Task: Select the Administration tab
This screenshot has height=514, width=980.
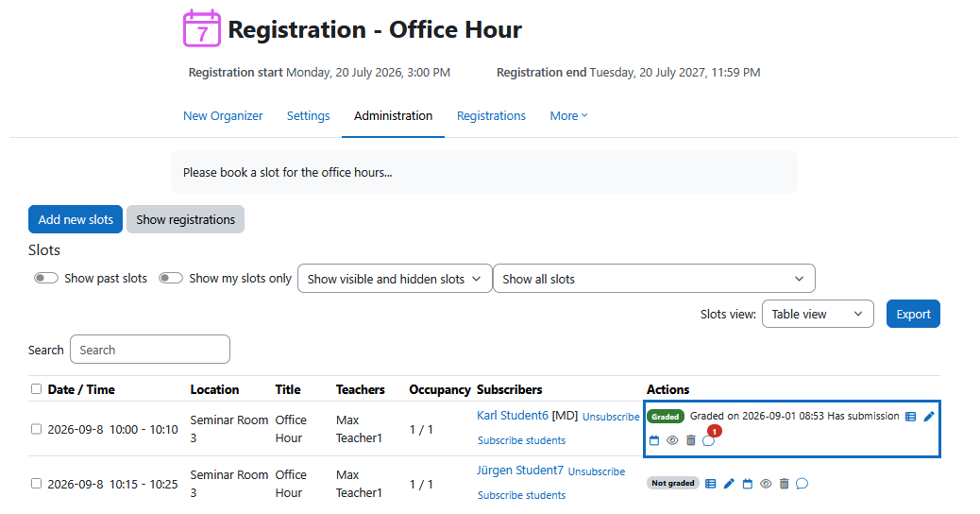Action: click(x=393, y=115)
